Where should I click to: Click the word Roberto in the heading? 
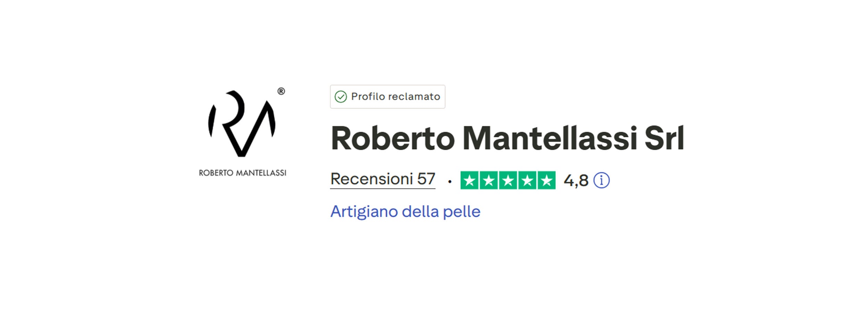(393, 138)
